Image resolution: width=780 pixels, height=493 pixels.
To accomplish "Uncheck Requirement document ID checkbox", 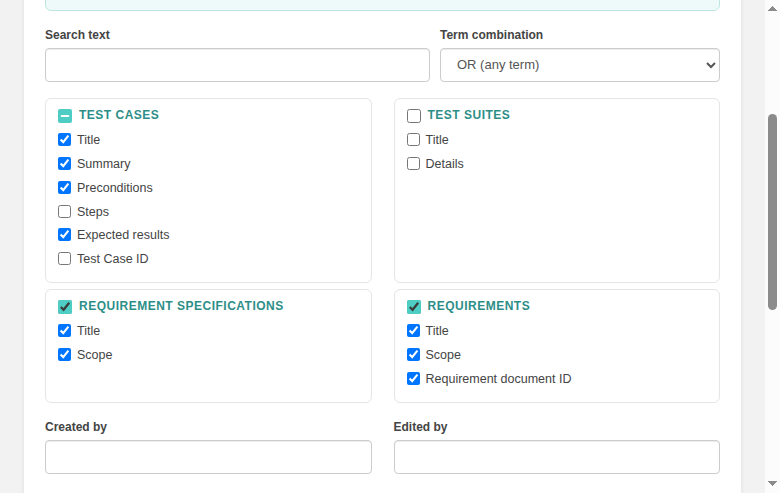I will [413, 378].
